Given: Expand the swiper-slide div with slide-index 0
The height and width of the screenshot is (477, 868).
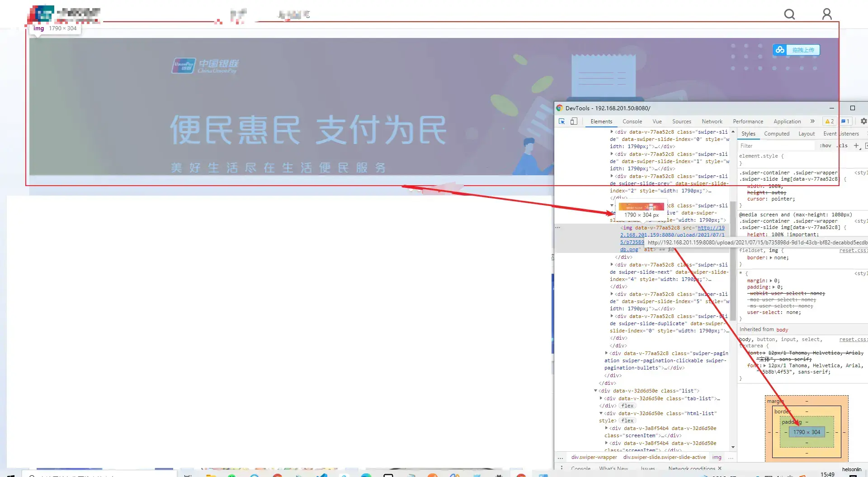Looking at the screenshot, I should click(x=611, y=131).
